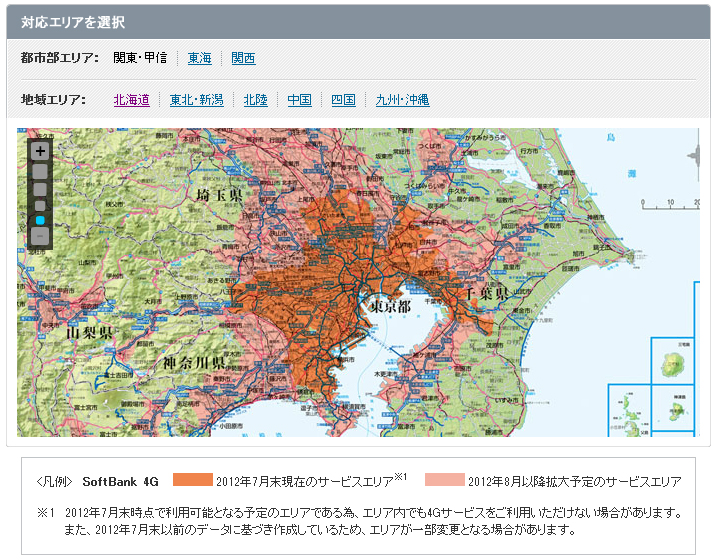Click the blue active zoom level indicator

click(x=40, y=219)
